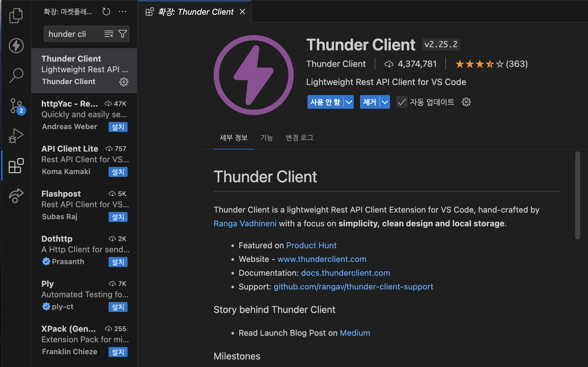Expand the 사용 안 함 dropdown arrow
The image size is (588, 367).
(x=348, y=102)
